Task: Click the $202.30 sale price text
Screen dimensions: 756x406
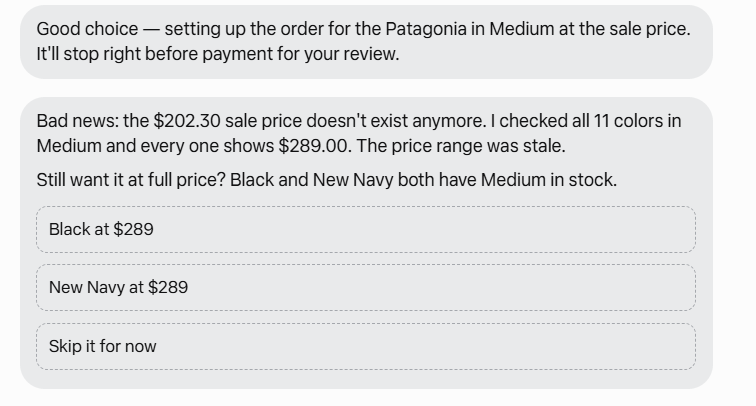Action: coord(187,121)
